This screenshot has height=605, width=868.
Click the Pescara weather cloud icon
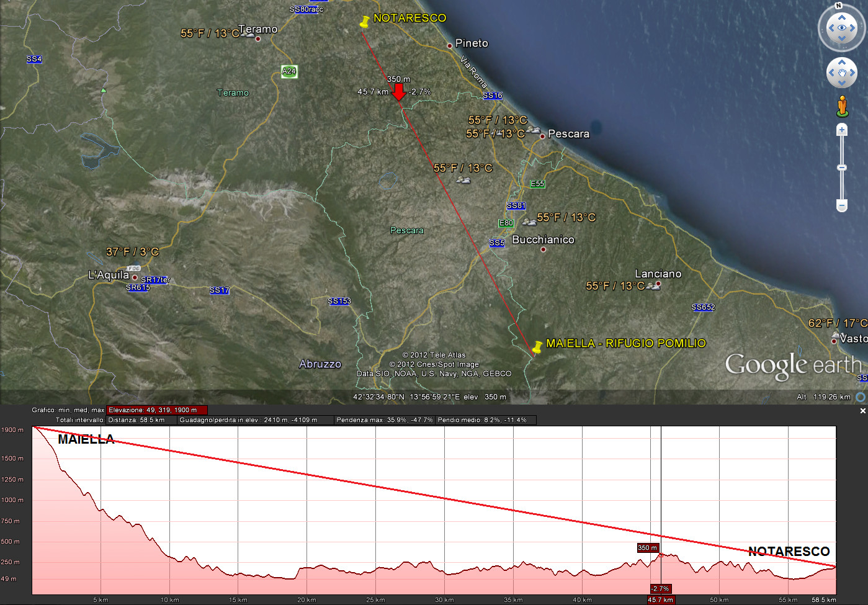click(534, 131)
